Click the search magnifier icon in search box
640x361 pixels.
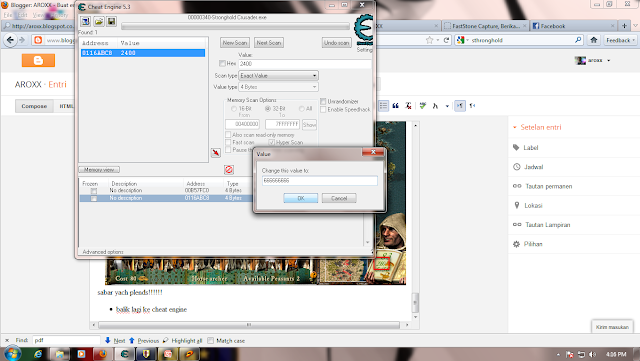[578, 40]
